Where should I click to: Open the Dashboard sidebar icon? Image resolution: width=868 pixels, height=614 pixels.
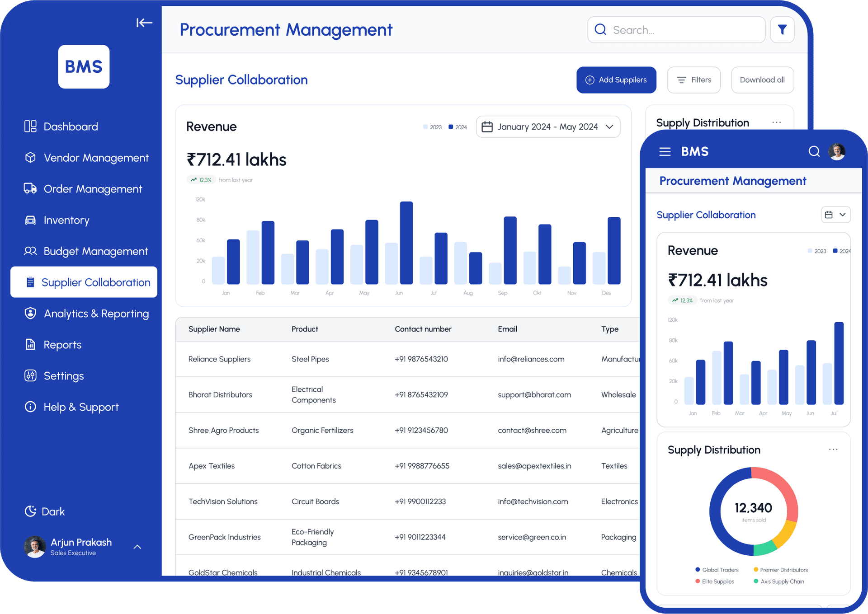point(30,127)
